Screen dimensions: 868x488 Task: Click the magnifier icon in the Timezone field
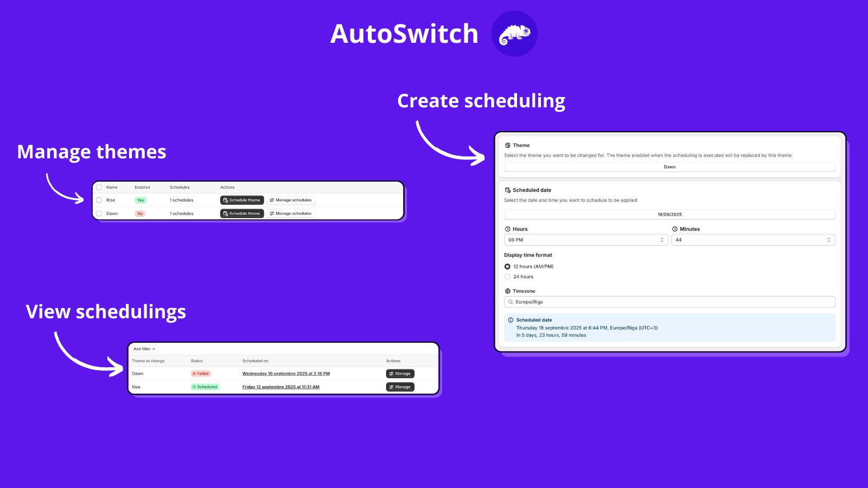[510, 301]
